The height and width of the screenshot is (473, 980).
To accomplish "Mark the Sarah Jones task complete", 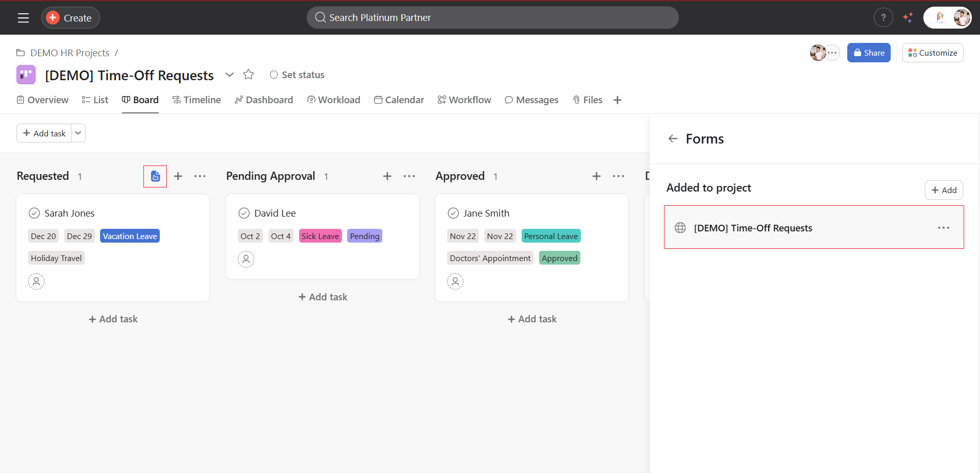I will (x=34, y=213).
